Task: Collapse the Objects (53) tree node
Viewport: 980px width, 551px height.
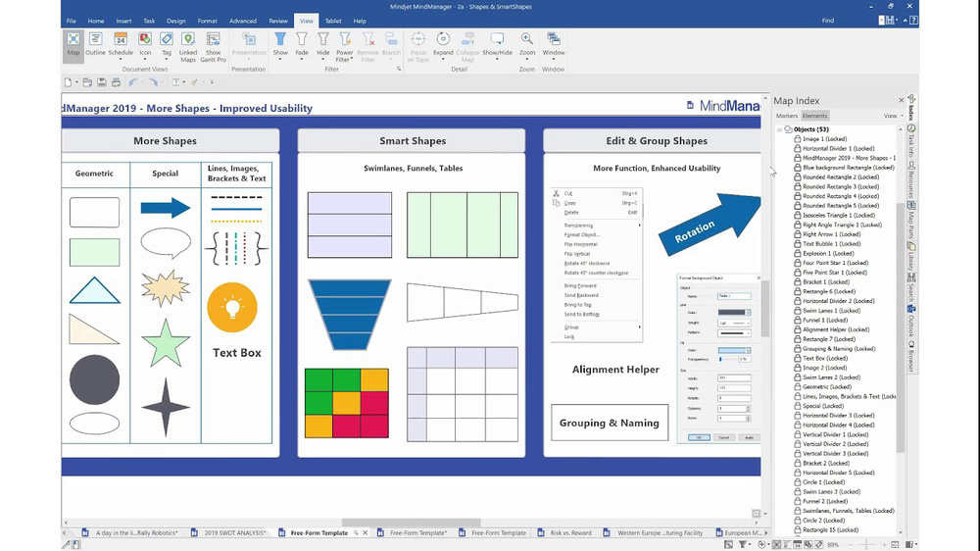Action: click(779, 129)
